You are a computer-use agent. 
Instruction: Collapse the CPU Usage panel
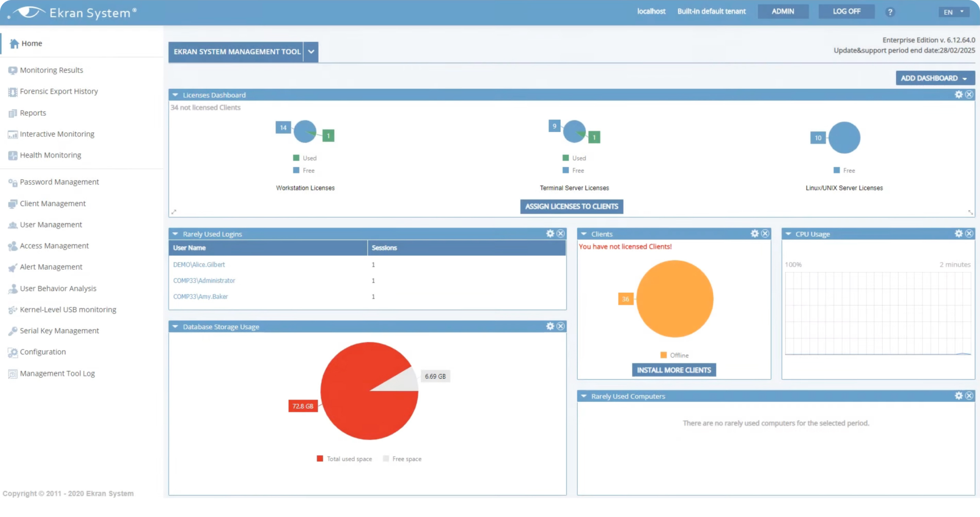pos(788,234)
